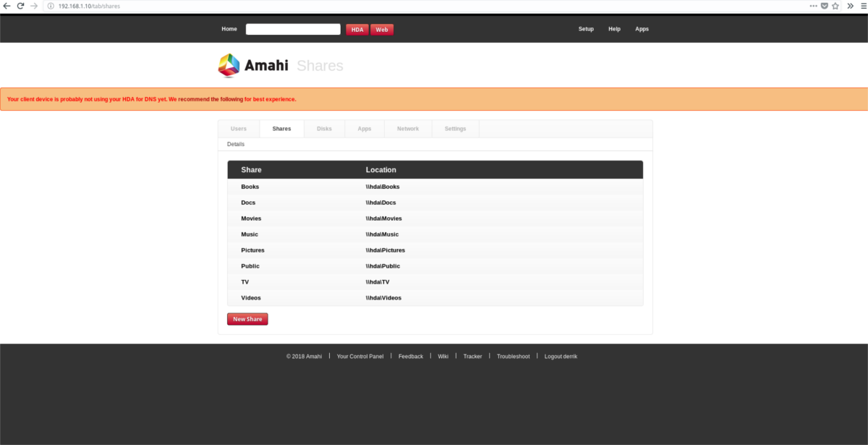The height and width of the screenshot is (445, 868).
Task: Open site info icon in address bar
Action: pos(51,6)
